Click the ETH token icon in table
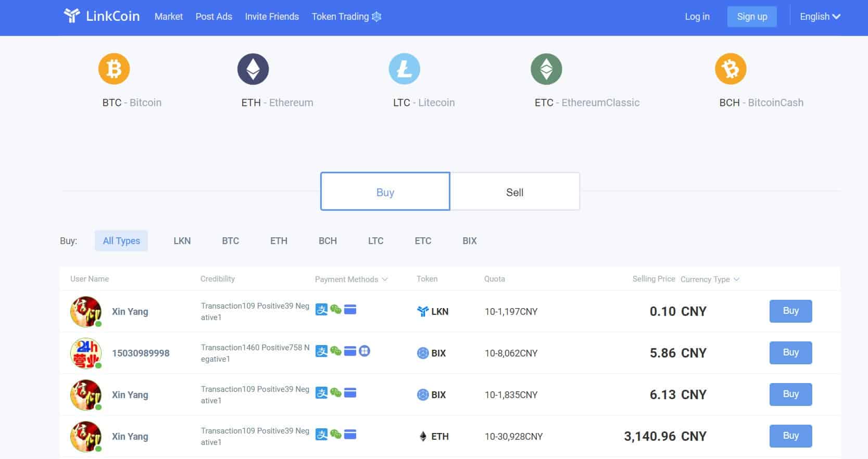 tap(423, 436)
